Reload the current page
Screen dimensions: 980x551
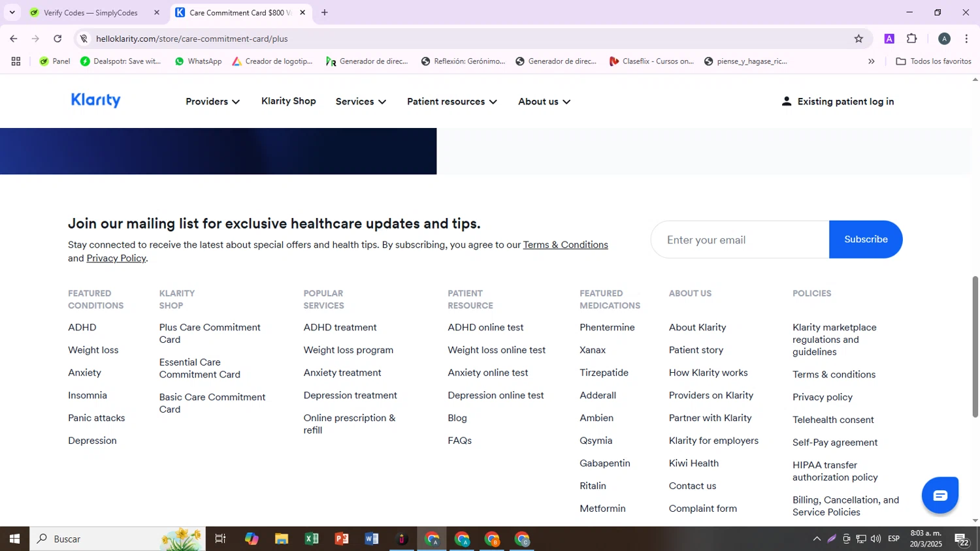click(x=57, y=39)
